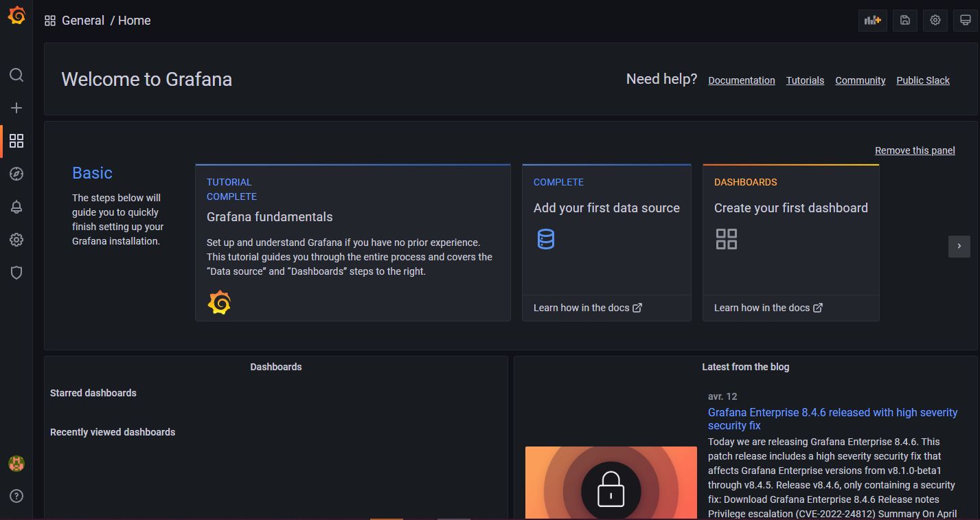Open the Dashboards four-squares sidebar icon
This screenshot has width=980, height=520.
[x=16, y=141]
